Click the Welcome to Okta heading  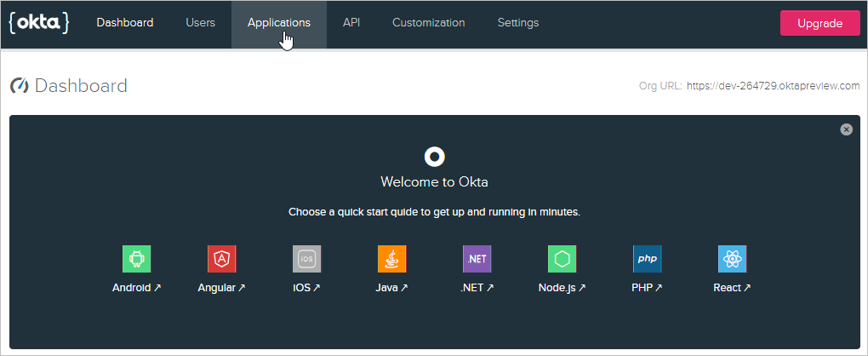[435, 182]
